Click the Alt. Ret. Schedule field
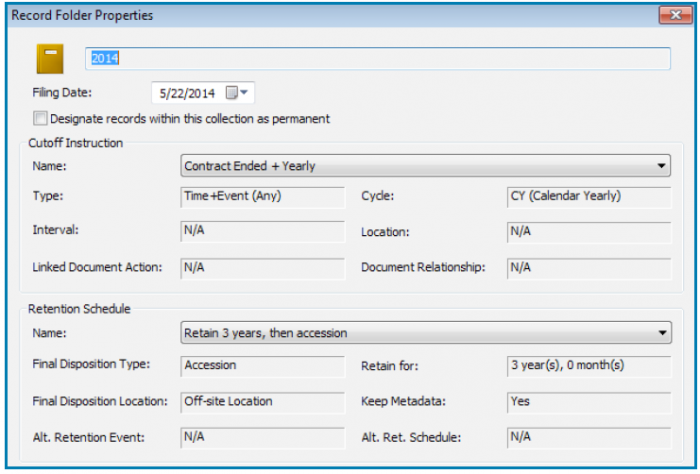This screenshot has width=700, height=474. coord(588,437)
